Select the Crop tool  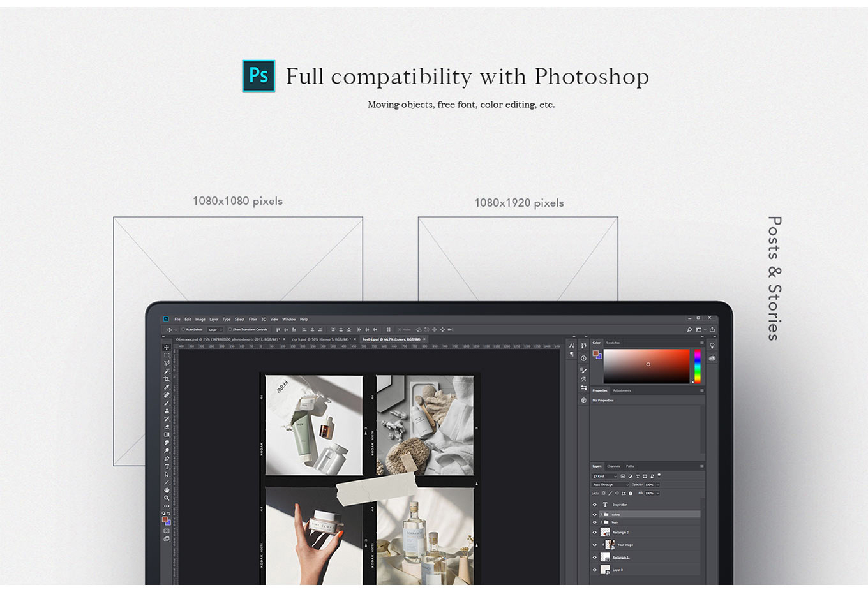pos(167,379)
